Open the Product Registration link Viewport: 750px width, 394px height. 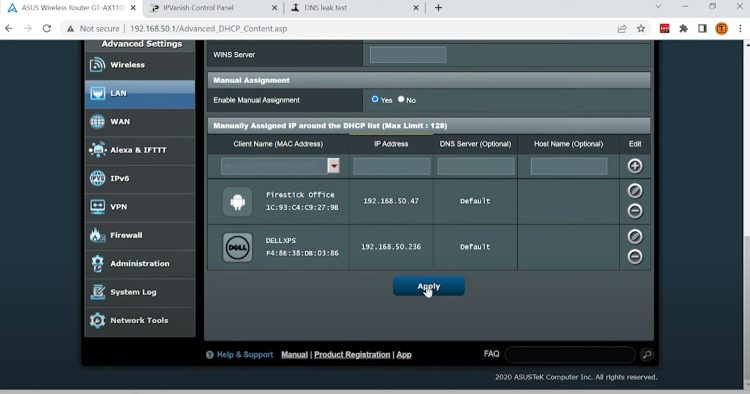(x=352, y=354)
